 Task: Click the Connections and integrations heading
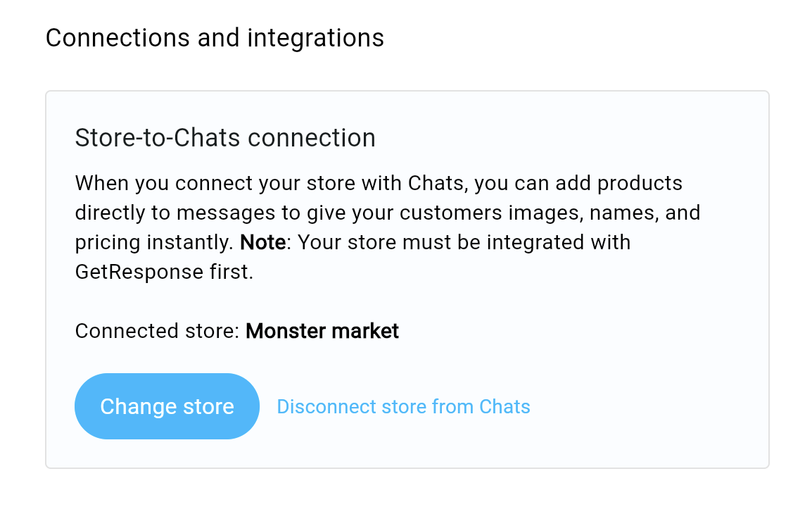pyautogui.click(x=215, y=37)
